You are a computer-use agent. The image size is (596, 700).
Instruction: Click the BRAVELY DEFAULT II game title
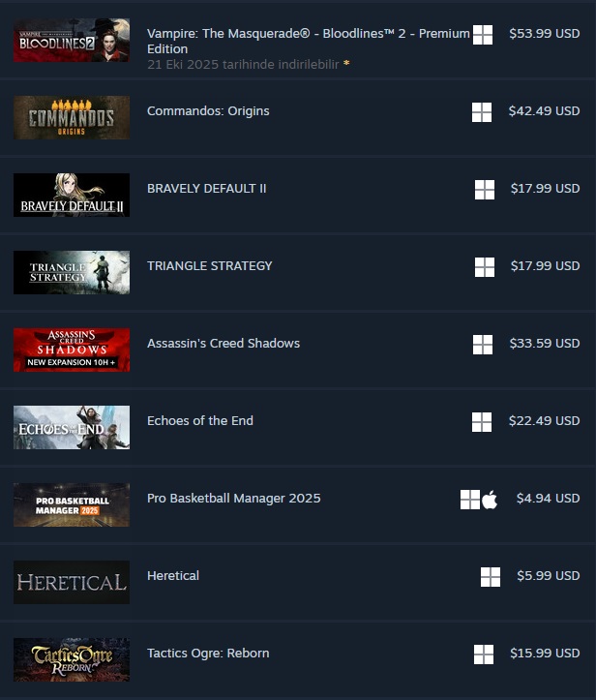pyautogui.click(x=206, y=189)
